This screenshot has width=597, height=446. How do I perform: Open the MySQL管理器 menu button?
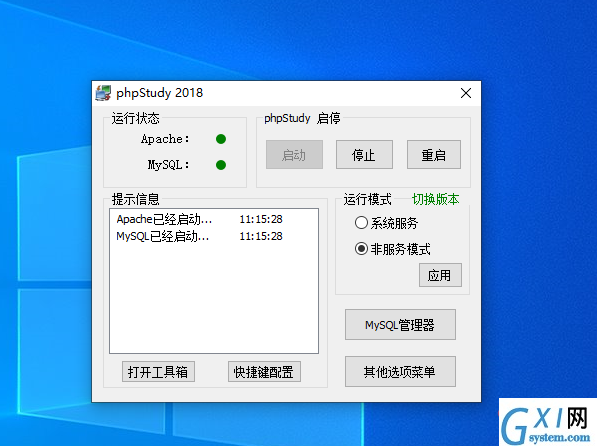400,325
